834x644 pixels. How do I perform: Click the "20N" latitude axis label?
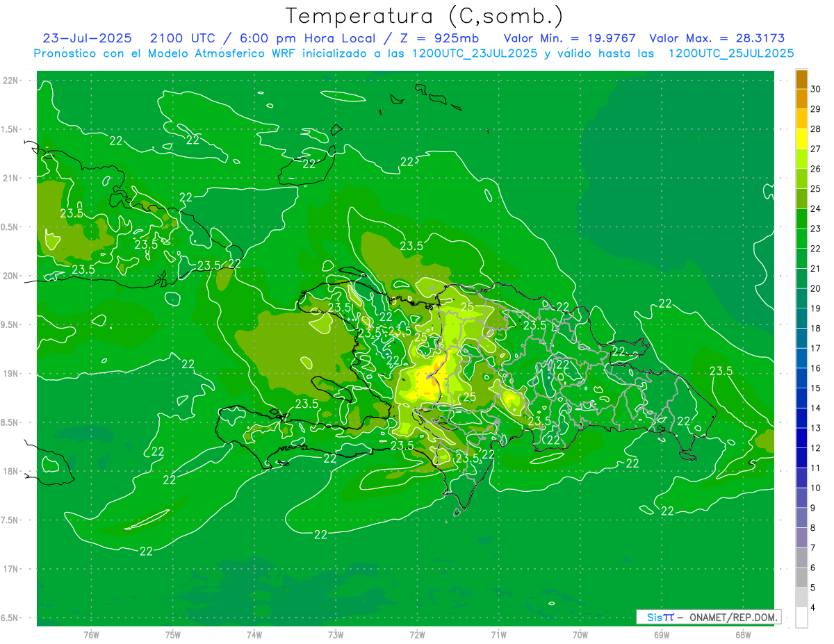(x=11, y=276)
